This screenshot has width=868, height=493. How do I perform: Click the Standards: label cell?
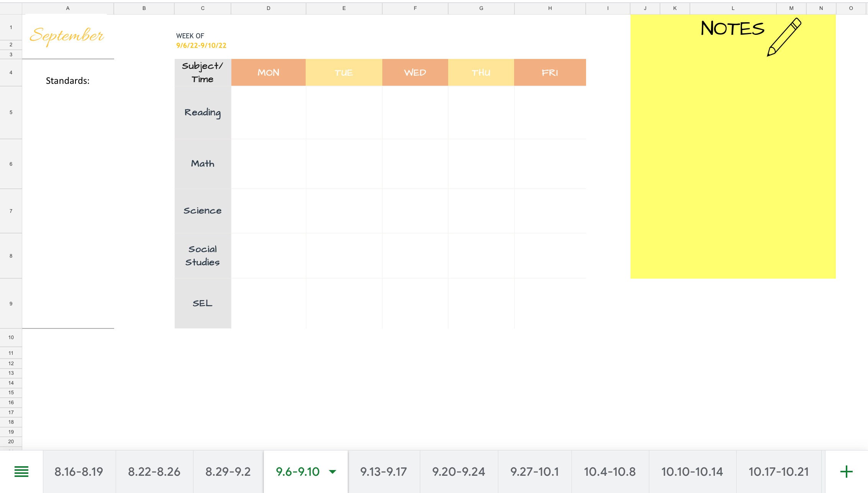point(67,80)
